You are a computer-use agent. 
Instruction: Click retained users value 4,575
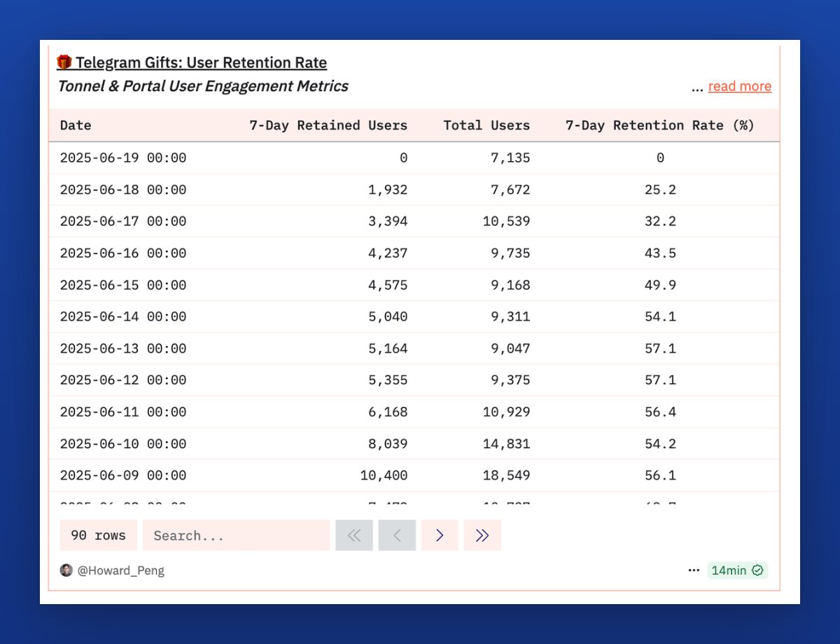tap(388, 285)
